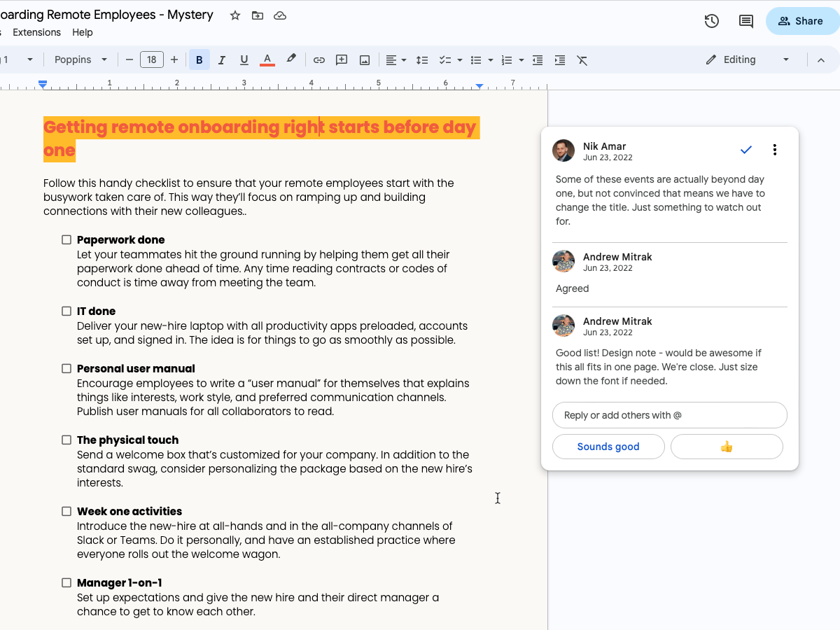
Task: Open more options on comment thread
Action: (774, 149)
